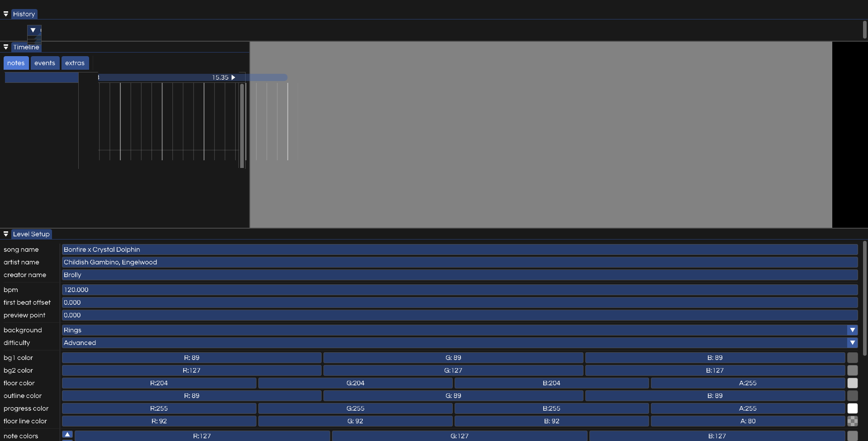Click the floor line color checkered swatch
This screenshot has width=868, height=441.
pyautogui.click(x=852, y=421)
